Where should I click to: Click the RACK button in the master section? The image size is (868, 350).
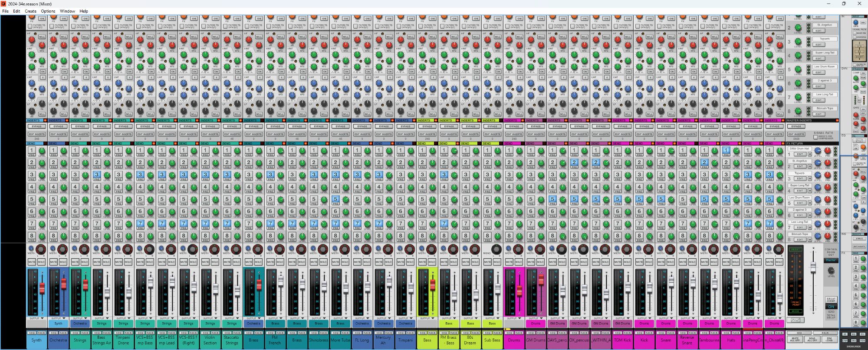[x=825, y=333]
